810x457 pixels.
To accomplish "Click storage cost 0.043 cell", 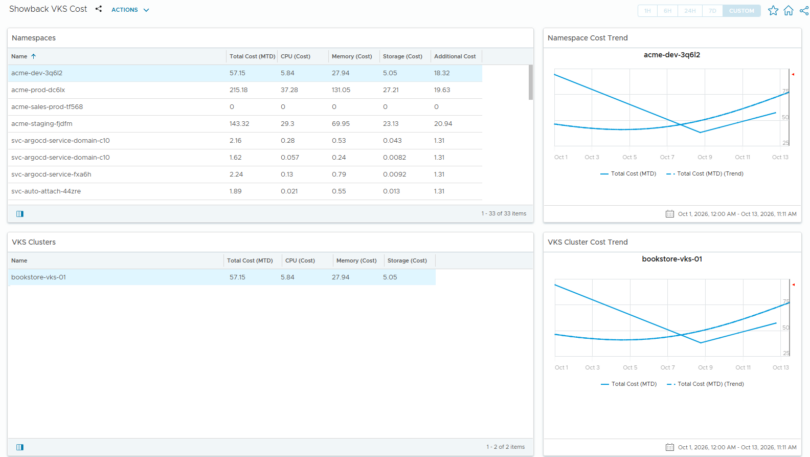I will [x=391, y=140].
